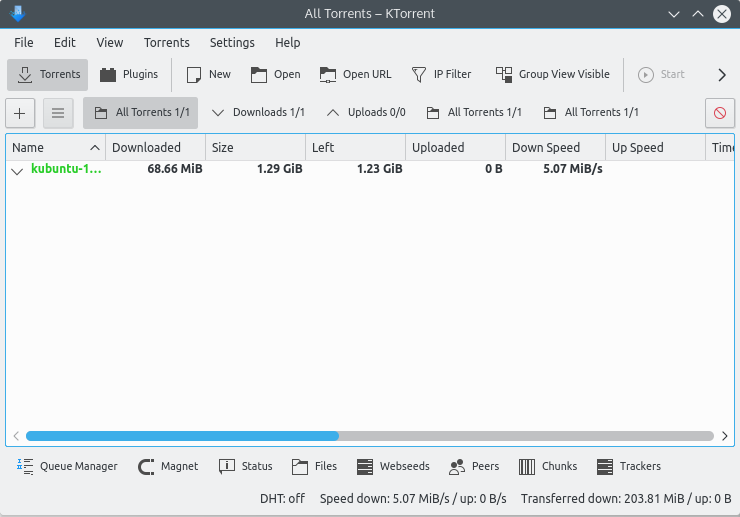The image size is (740, 517).
Task: Click Open URL in the toolbar
Action: click(355, 74)
